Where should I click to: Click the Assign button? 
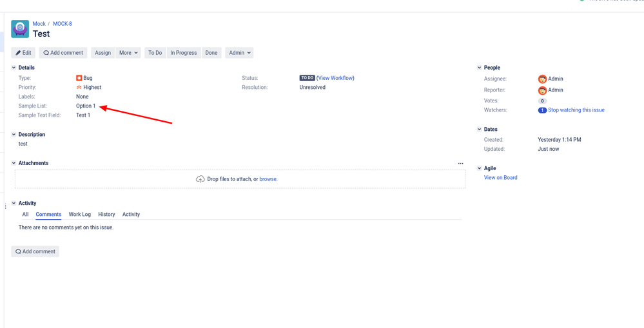pos(102,53)
